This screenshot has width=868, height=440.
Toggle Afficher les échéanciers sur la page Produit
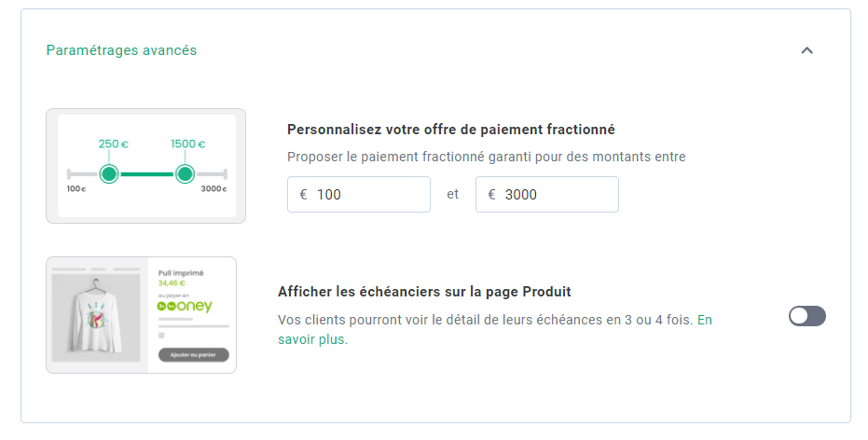[x=807, y=316]
